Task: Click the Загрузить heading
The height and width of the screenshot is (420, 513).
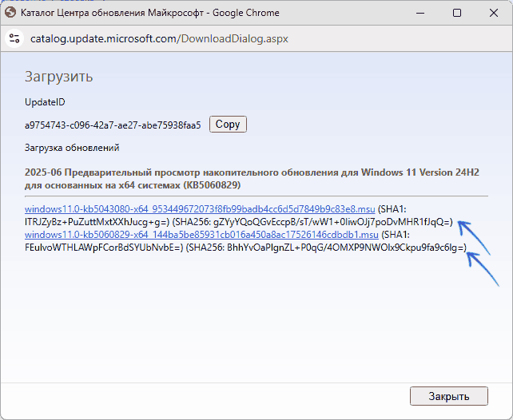Action: click(59, 77)
